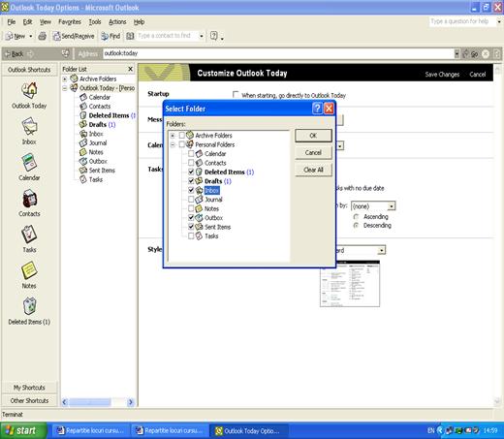Click the New item toolbar button
Image resolution: width=504 pixels, height=439 pixels.
tap(16, 36)
